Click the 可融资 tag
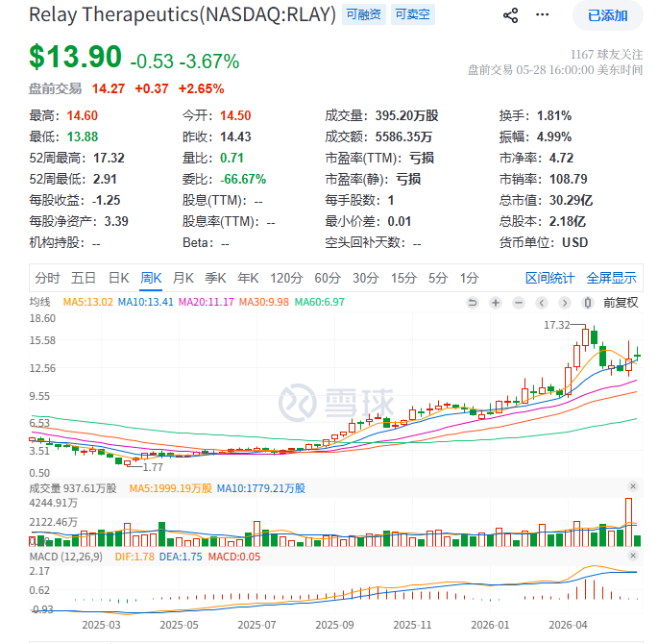The height and width of the screenshot is (644, 658). pyautogui.click(x=363, y=14)
